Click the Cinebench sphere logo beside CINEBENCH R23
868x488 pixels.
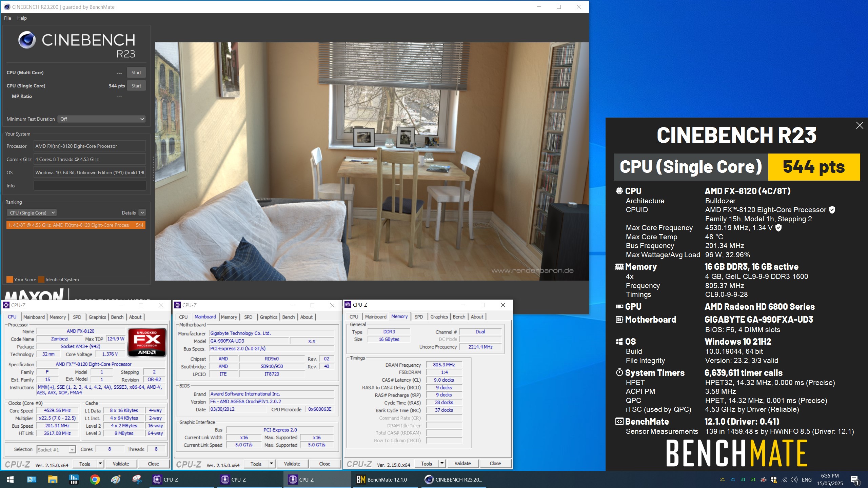(27, 40)
